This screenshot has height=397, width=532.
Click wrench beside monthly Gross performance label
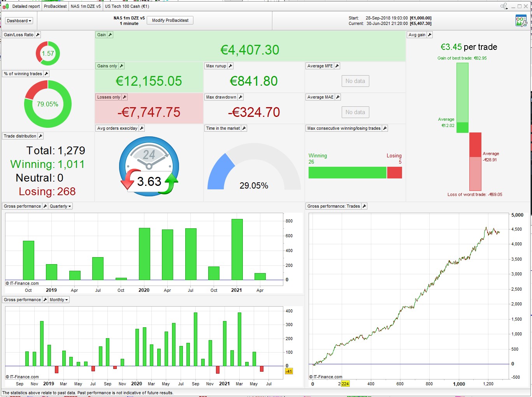(x=45, y=300)
